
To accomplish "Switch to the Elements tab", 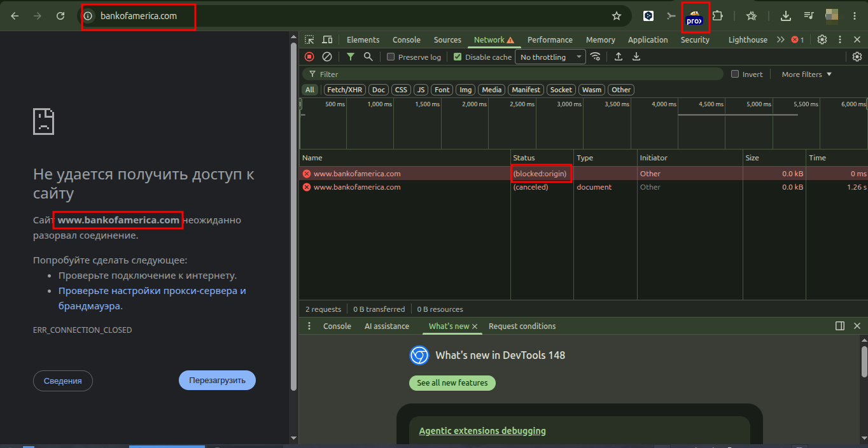I will [363, 39].
